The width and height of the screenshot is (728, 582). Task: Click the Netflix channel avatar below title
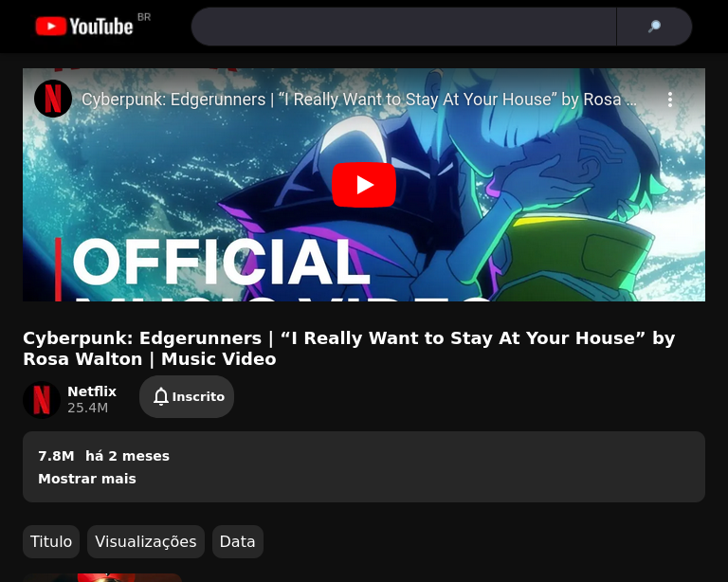42,400
